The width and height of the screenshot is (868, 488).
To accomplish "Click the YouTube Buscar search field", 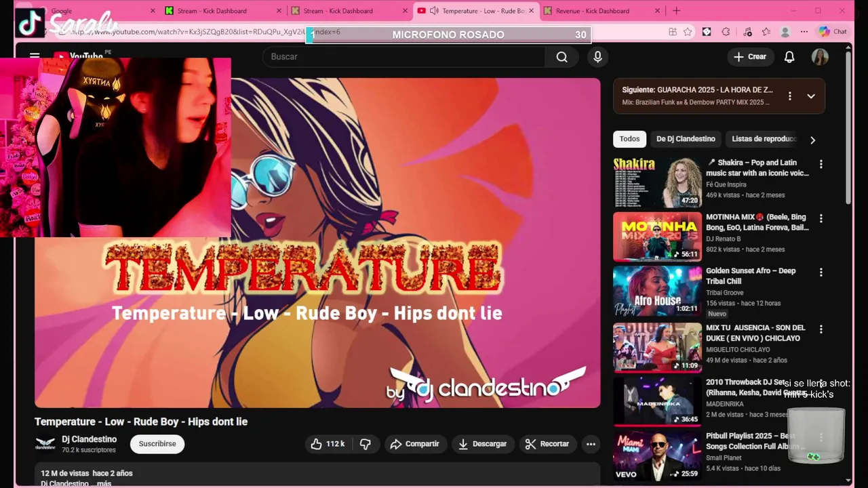I will [404, 57].
